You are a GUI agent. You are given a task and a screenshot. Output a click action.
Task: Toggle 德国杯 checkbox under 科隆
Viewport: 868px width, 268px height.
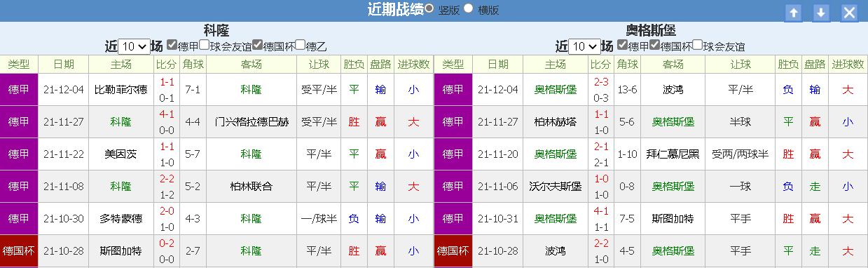tap(258, 45)
